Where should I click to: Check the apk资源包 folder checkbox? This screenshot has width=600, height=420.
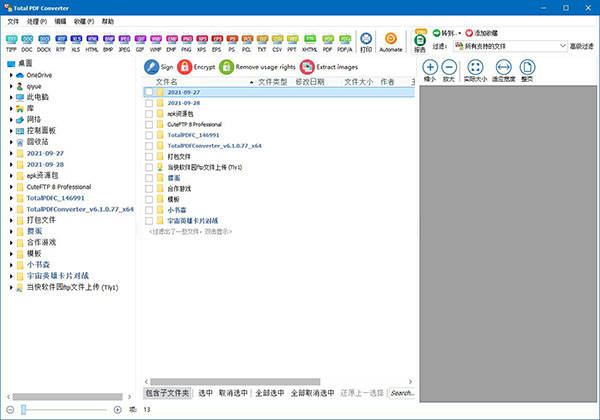149,114
